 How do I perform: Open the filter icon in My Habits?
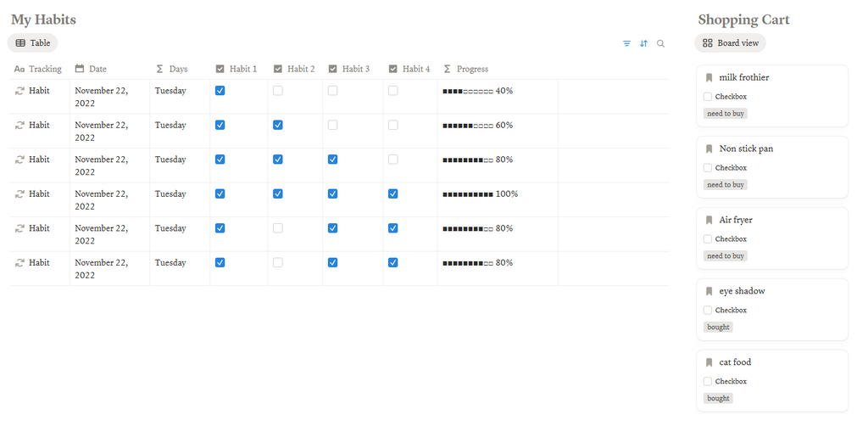626,43
